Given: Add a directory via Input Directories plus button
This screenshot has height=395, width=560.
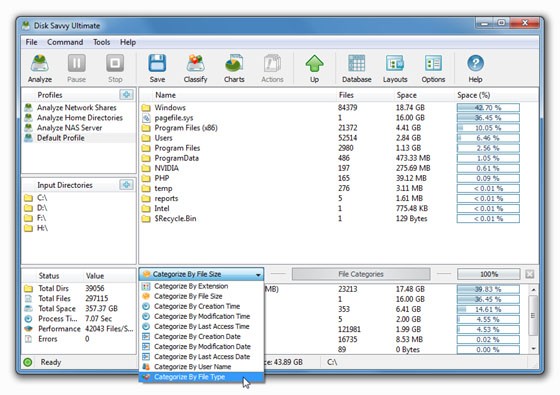Looking at the screenshot, I should 126,185.
